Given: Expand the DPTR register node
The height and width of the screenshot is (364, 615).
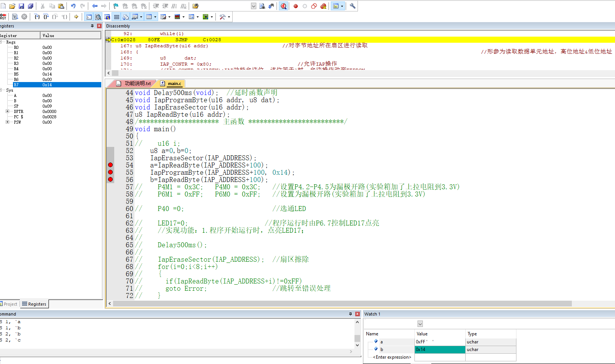Looking at the screenshot, I should (x=7, y=111).
